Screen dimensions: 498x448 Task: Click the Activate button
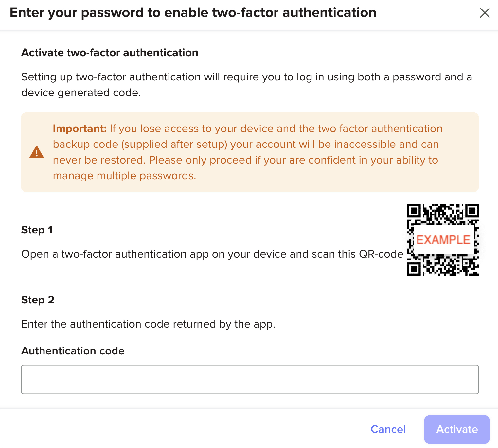pyautogui.click(x=457, y=429)
